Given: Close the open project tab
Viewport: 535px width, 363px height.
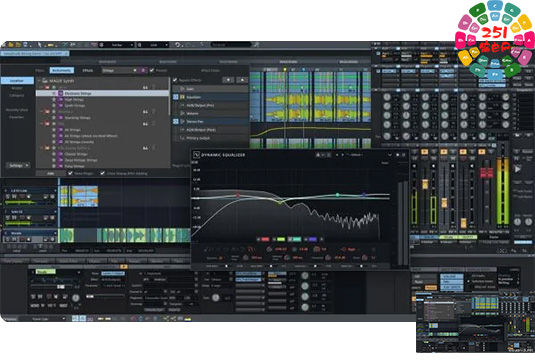Looking at the screenshot, I should [67, 54].
